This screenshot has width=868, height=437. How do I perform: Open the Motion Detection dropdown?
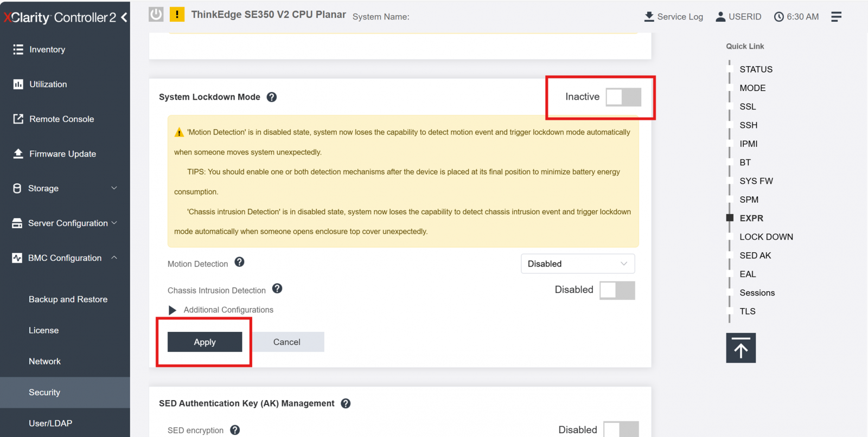click(x=578, y=264)
